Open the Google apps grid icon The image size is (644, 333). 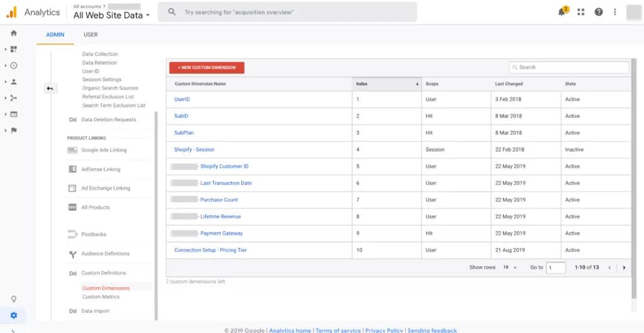coord(580,12)
